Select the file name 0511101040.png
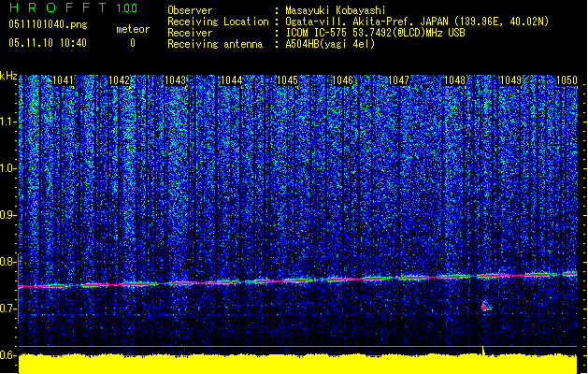 tap(48, 25)
